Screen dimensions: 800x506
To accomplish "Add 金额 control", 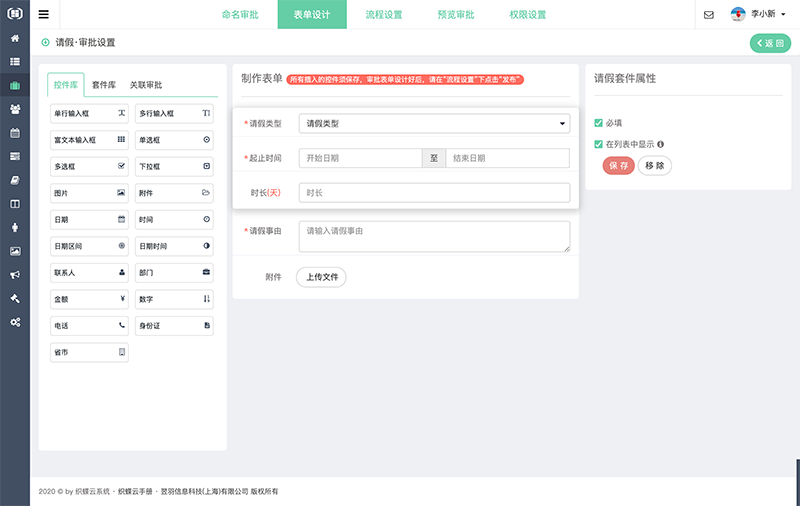I will coord(89,299).
